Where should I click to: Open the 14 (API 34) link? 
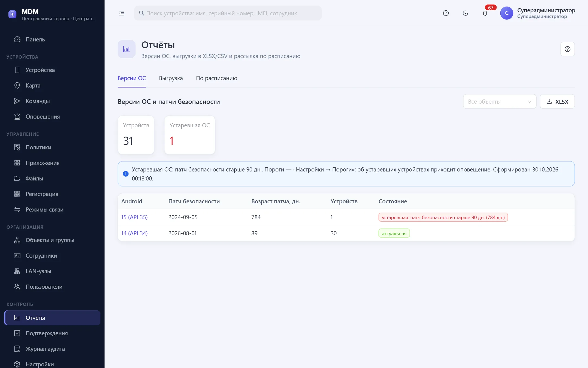point(134,233)
